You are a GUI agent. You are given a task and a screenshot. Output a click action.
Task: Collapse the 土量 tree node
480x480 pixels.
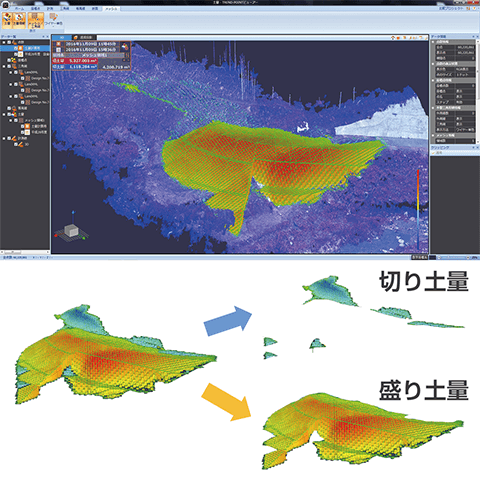pyautogui.click(x=4, y=114)
